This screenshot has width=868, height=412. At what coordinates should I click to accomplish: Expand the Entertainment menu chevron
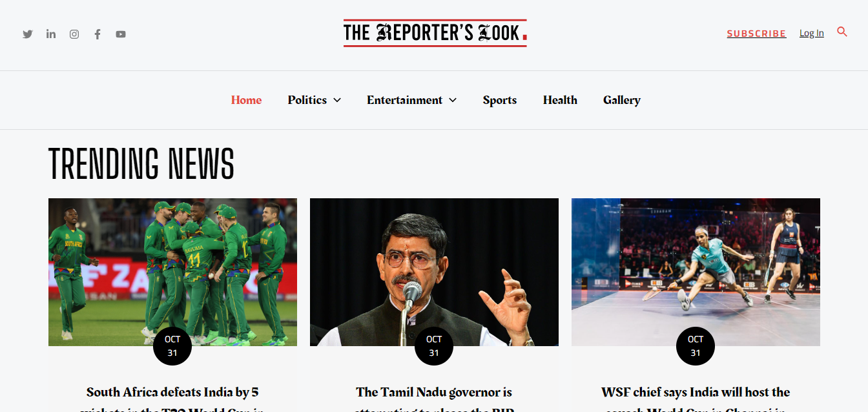(453, 100)
